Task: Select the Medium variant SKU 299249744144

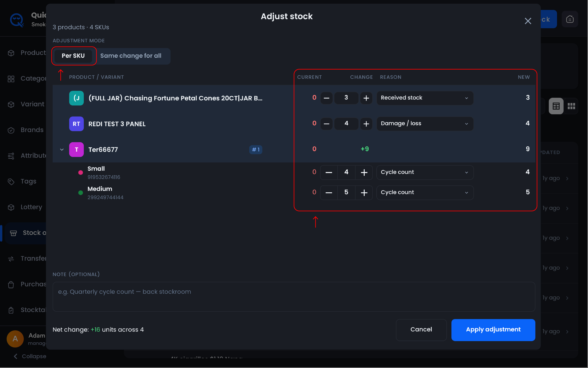Action: coord(106,197)
